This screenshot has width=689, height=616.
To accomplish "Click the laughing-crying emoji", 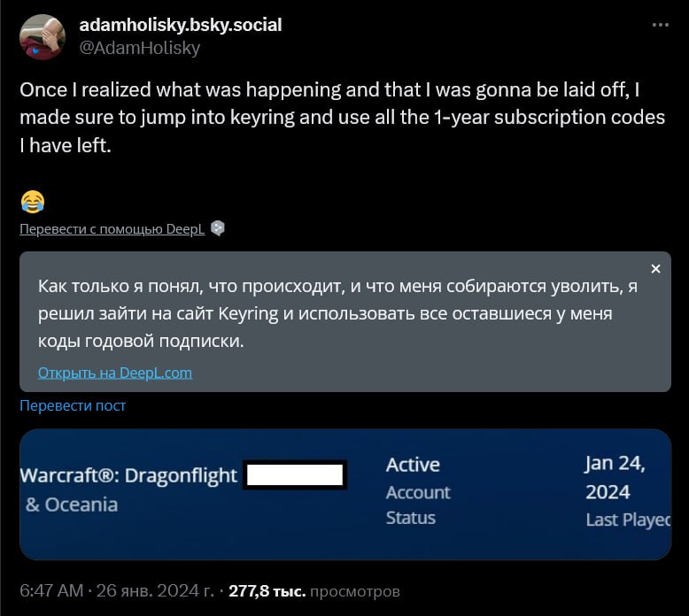I will (x=33, y=202).
